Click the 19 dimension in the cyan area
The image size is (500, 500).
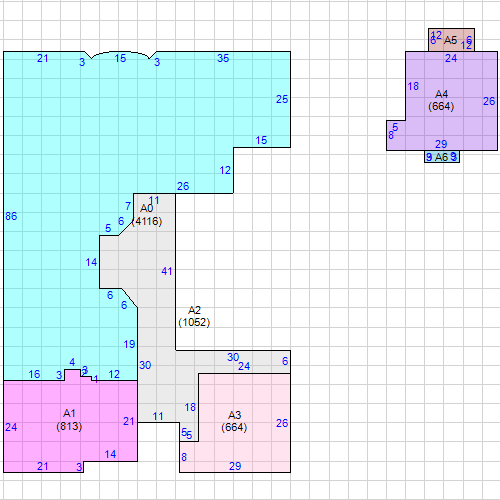click(129, 344)
